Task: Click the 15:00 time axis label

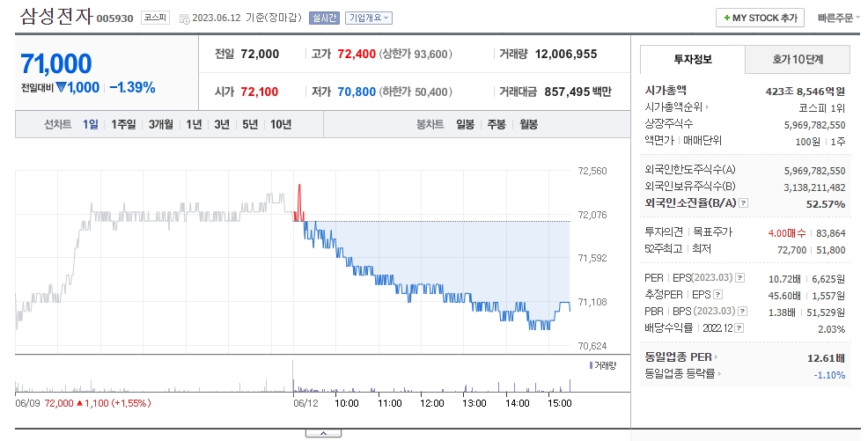Action: pyautogui.click(x=559, y=403)
